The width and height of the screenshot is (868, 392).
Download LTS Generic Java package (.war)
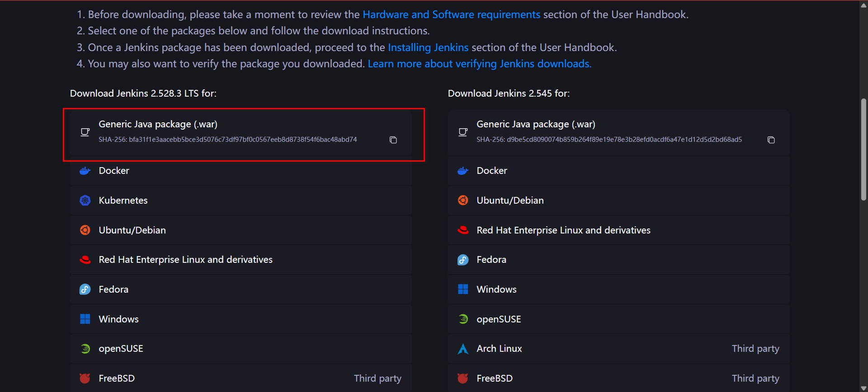(241, 133)
